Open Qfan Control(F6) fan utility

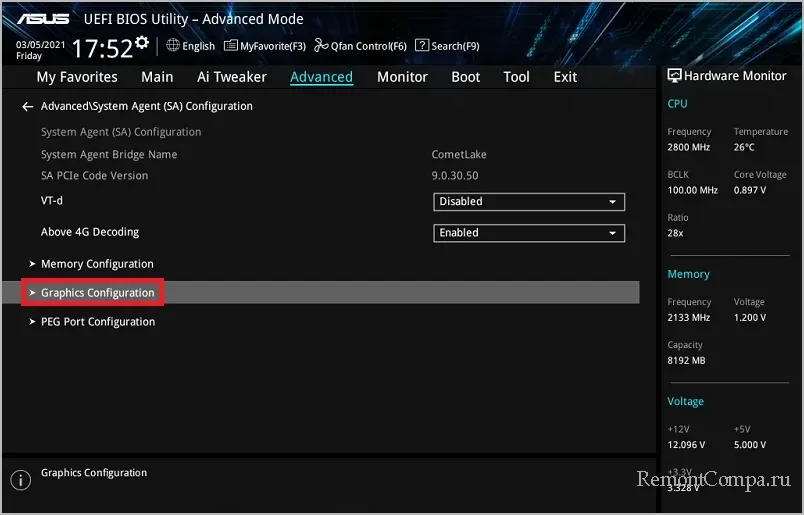click(x=360, y=45)
